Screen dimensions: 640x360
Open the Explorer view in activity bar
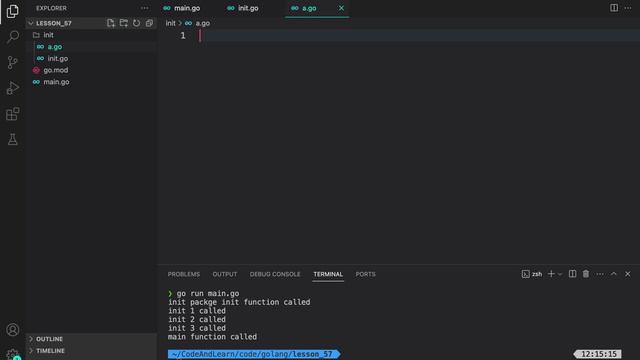click(13, 11)
